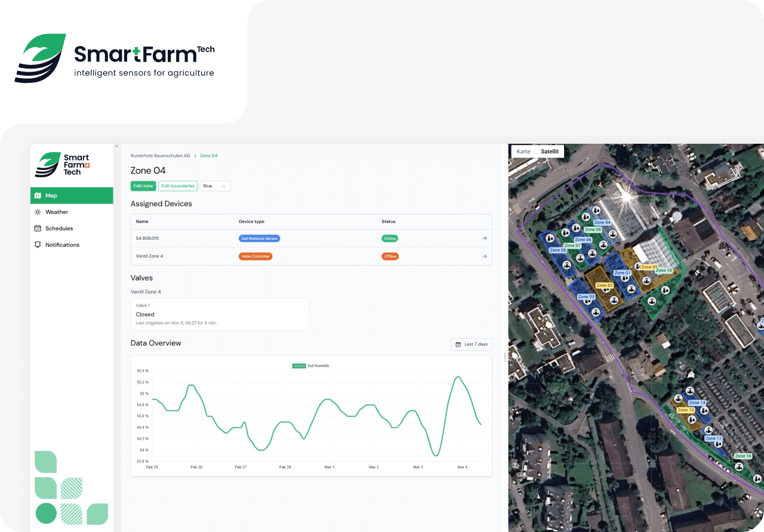Viewport: 764px width, 532px height.
Task: Click the panel divider handle beside the map
Action: click(505, 357)
